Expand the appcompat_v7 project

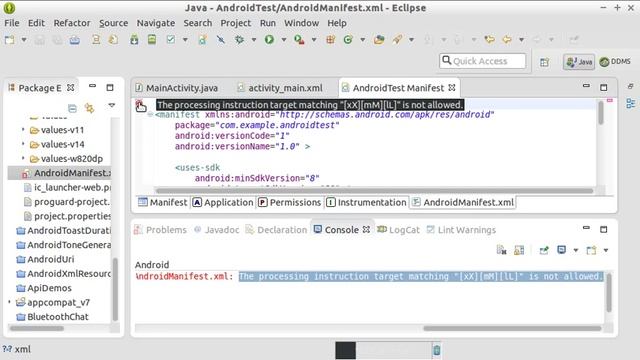9,302
